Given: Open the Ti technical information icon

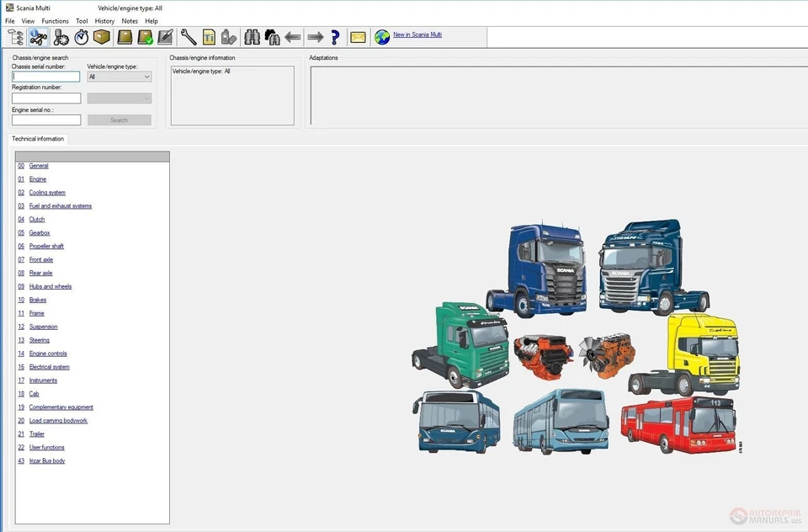Looking at the screenshot, I should (207, 37).
